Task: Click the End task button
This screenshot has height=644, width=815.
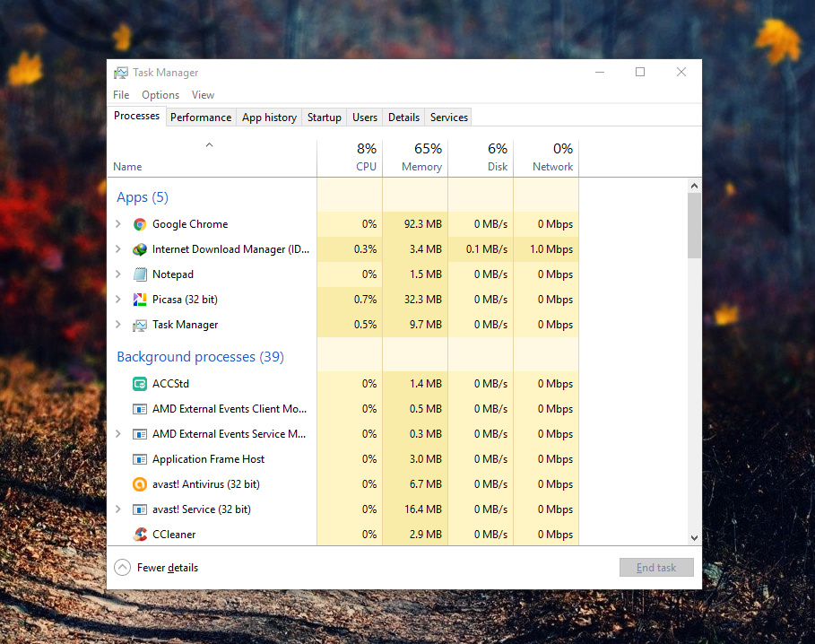Action: tap(656, 568)
